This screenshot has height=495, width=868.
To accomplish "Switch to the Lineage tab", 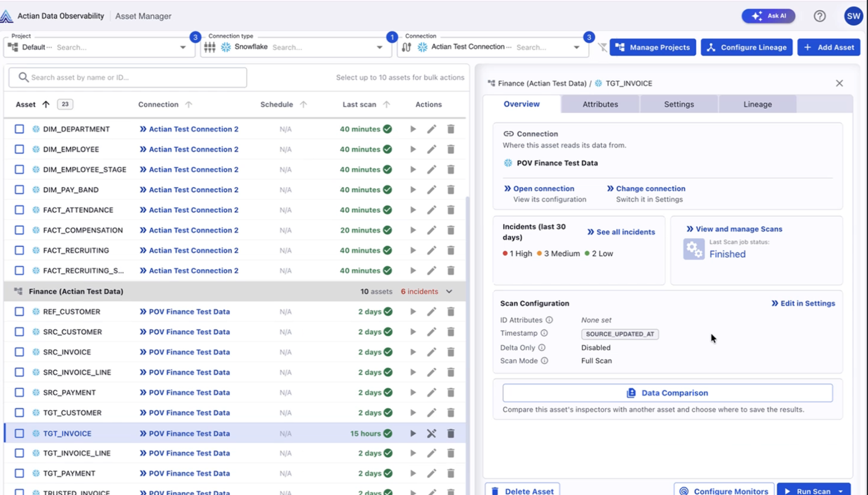I will [x=758, y=104].
